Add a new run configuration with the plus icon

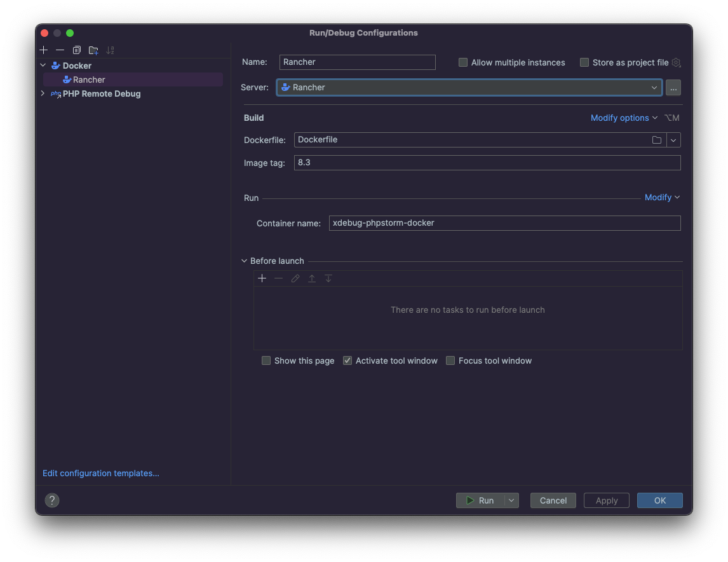point(43,50)
